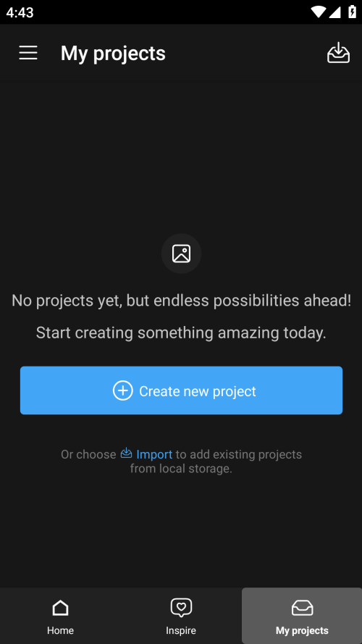
Task: Tap the import tray icon in header
Action: point(339,53)
